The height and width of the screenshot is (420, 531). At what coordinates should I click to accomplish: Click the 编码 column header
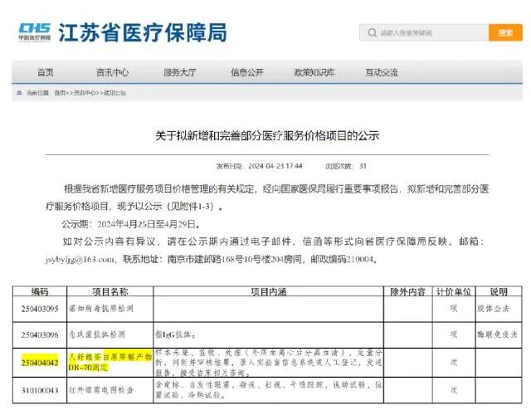pos(40,291)
